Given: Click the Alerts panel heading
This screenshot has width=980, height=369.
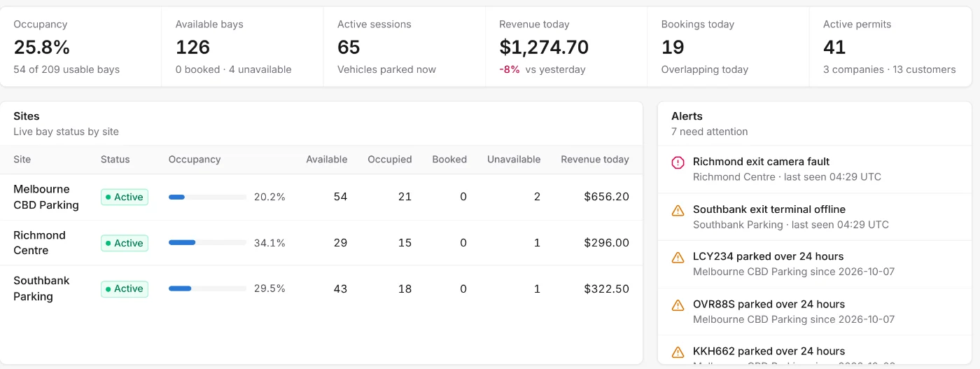Looking at the screenshot, I should coord(687,116).
